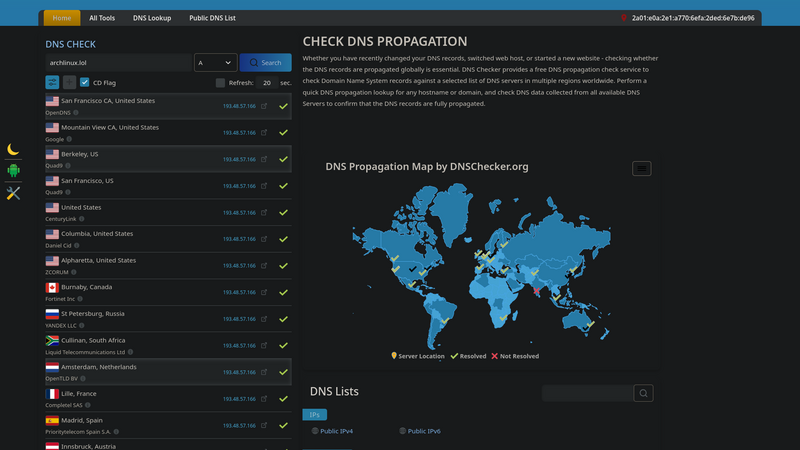Open the DNS Lookup menu item
800x450 pixels.
152,18
